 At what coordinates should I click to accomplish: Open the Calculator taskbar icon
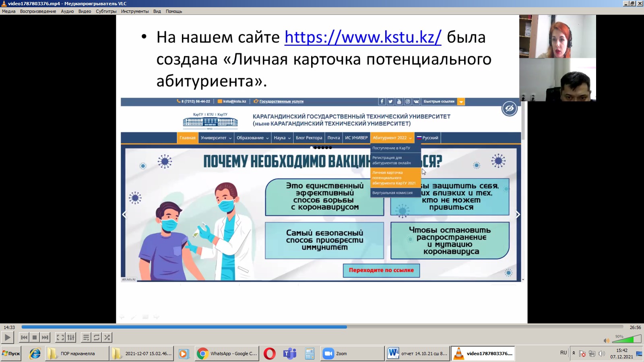tap(310, 354)
